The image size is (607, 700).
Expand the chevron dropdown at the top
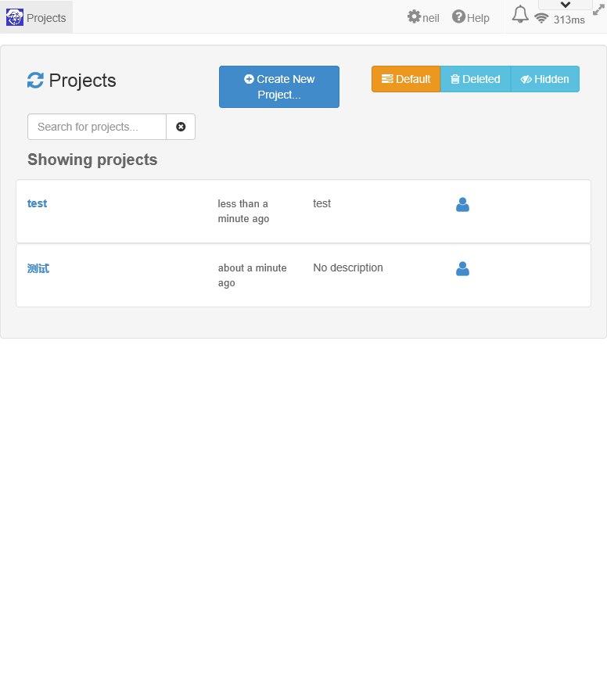tap(566, 5)
